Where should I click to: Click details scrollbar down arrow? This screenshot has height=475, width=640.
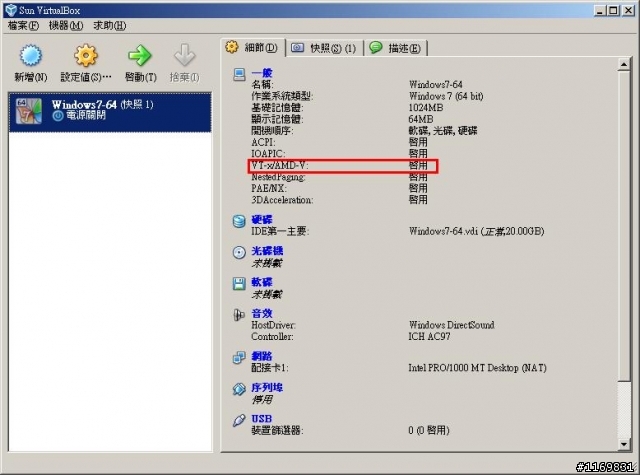624,444
